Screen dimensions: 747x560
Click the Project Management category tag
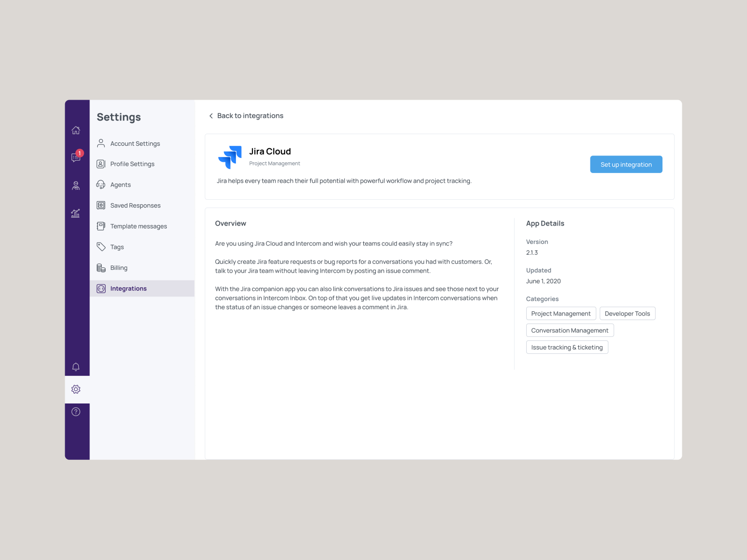561,314
